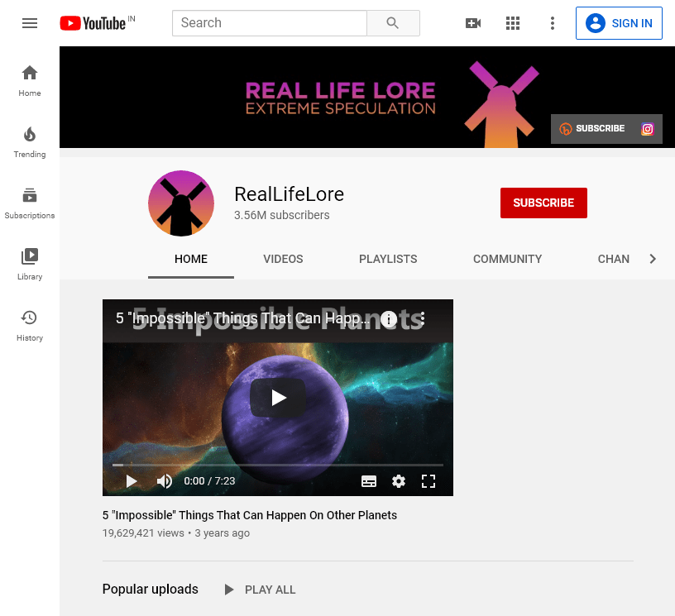Enter full screen mode on video
The height and width of the screenshot is (616, 675).
point(428,481)
